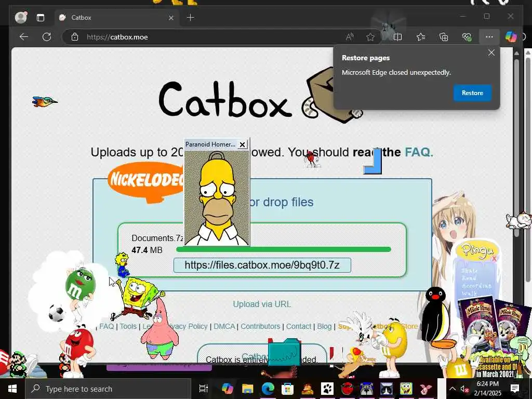
Task: View site information lock icon
Action: click(75, 37)
